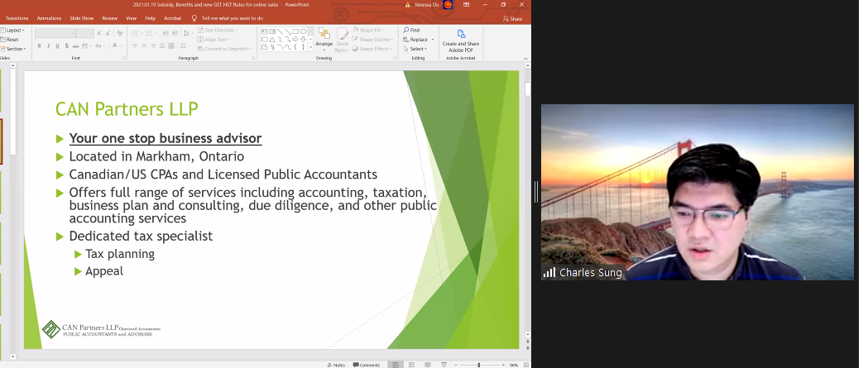Increase list indent level
Screen dimensions: 868x368
(175, 33)
